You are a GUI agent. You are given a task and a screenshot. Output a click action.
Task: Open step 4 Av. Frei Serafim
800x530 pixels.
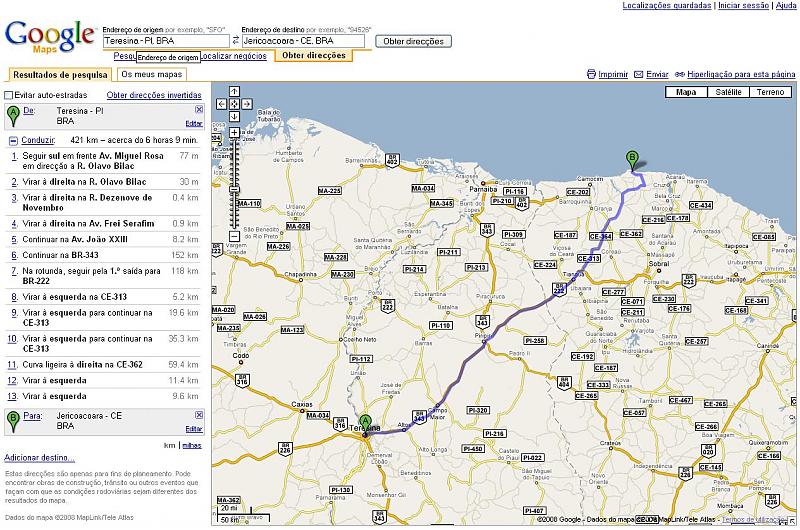pos(104,223)
